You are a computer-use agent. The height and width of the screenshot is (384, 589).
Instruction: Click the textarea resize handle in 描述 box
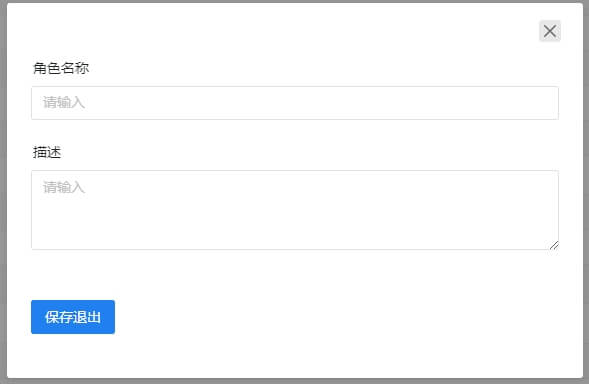554,245
